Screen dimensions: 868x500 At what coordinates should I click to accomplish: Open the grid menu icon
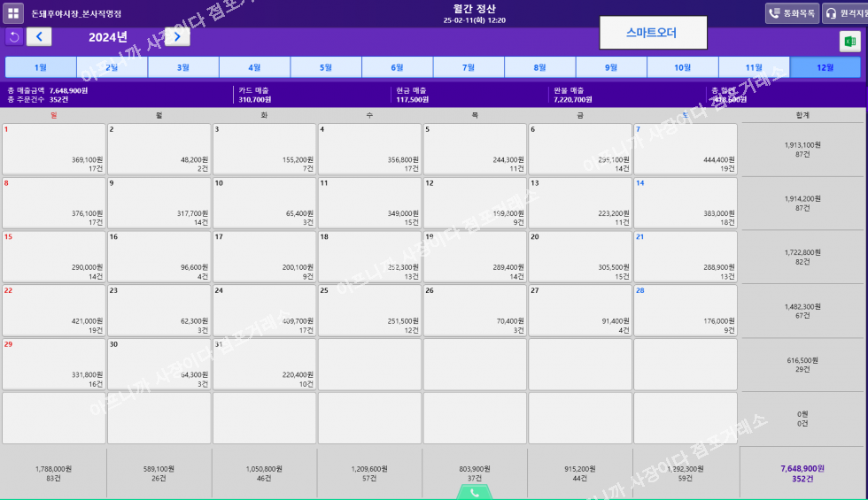pos(14,13)
